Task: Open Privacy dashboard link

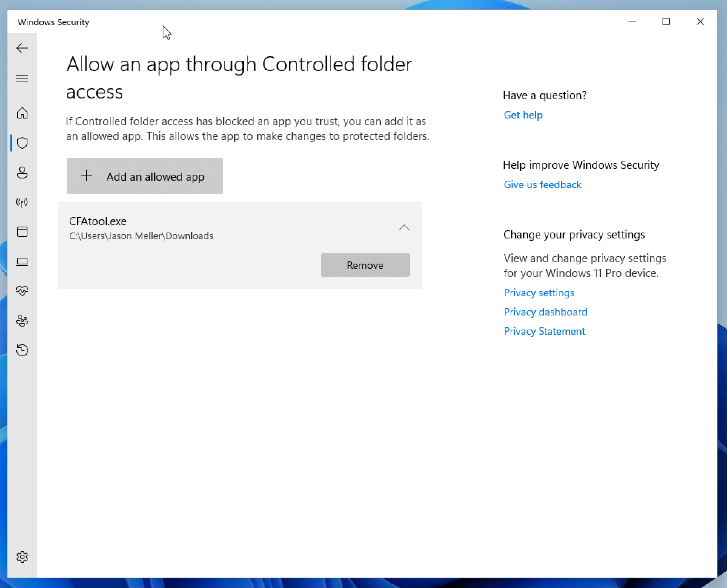Action: (545, 312)
